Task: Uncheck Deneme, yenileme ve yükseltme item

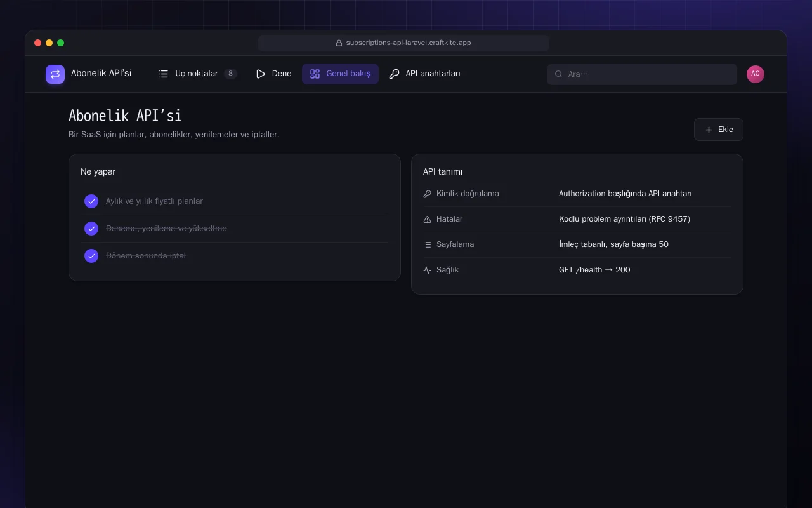Action: coord(91,229)
